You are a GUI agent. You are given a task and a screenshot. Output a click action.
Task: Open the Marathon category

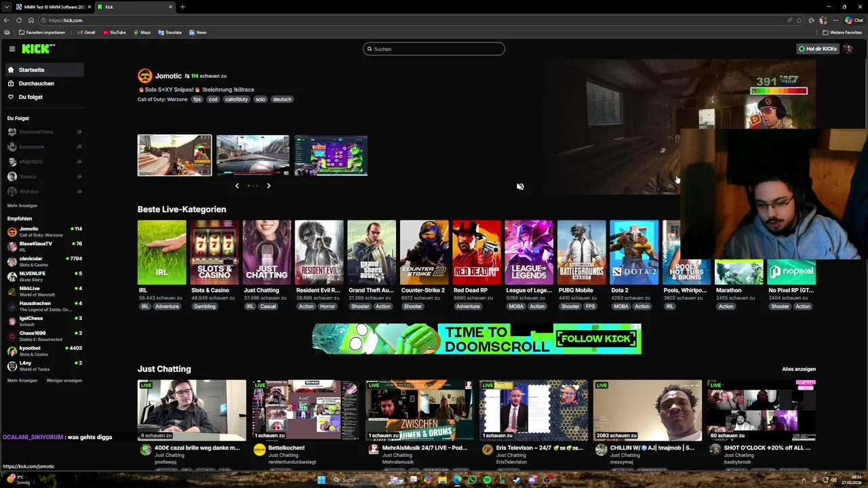[739, 271]
